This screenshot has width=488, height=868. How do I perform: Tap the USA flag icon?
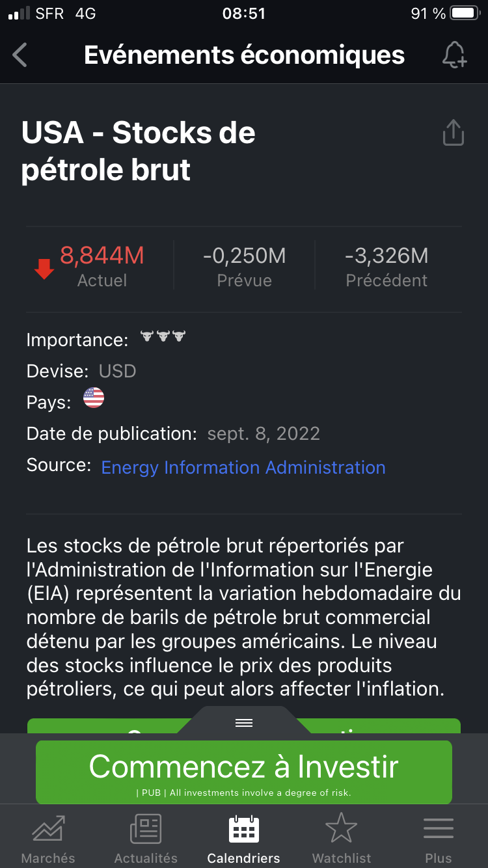(94, 398)
